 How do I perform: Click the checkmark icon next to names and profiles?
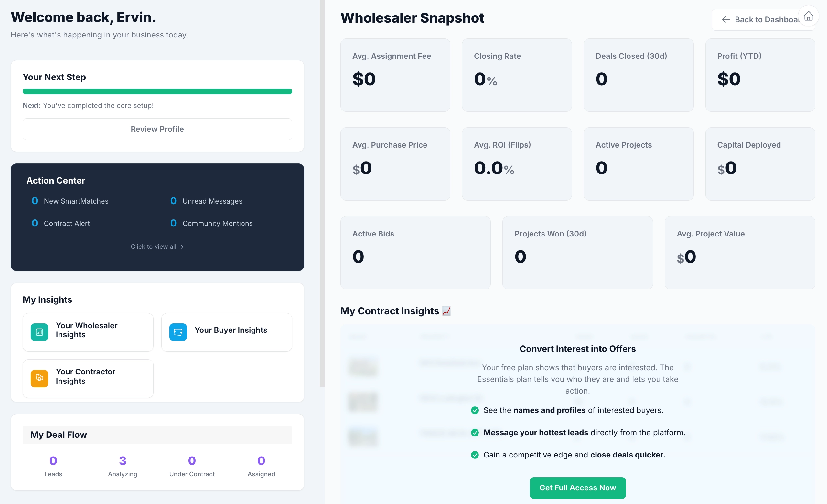[x=475, y=410]
